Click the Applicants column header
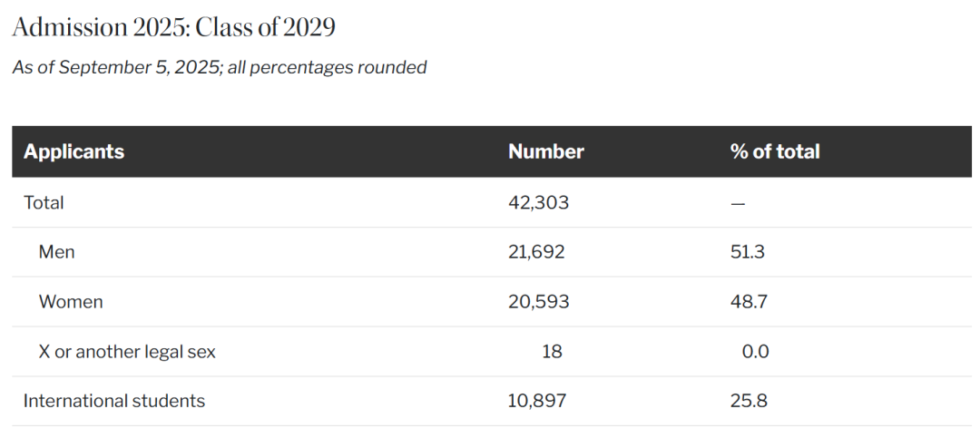980x438 pixels. [73, 151]
